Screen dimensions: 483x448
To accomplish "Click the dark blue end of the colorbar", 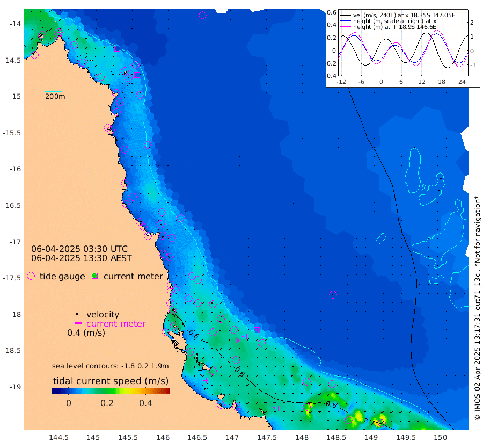I will (x=55, y=391).
